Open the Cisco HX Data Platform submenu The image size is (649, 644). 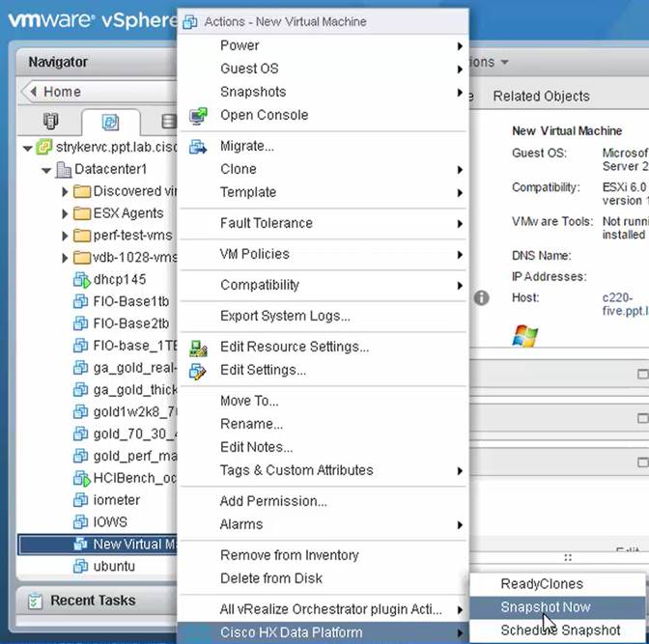click(323, 632)
